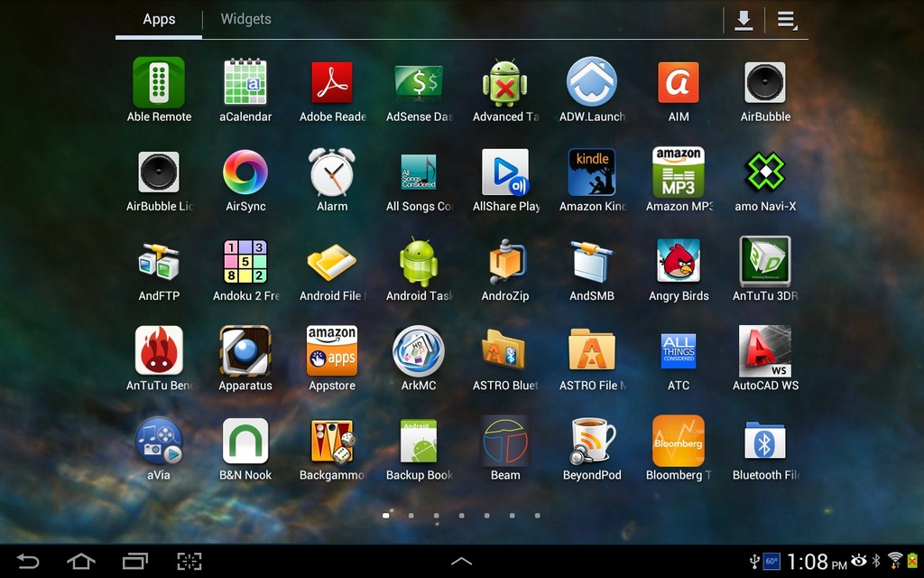Screen dimensions: 924x578
Task: Open the AnTuTu 3DRating app
Action: point(765,262)
